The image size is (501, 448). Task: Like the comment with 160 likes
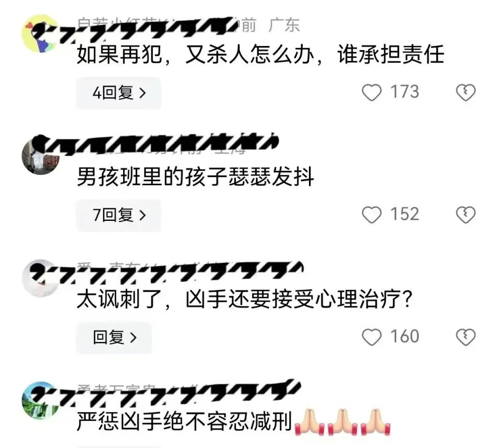372,337
